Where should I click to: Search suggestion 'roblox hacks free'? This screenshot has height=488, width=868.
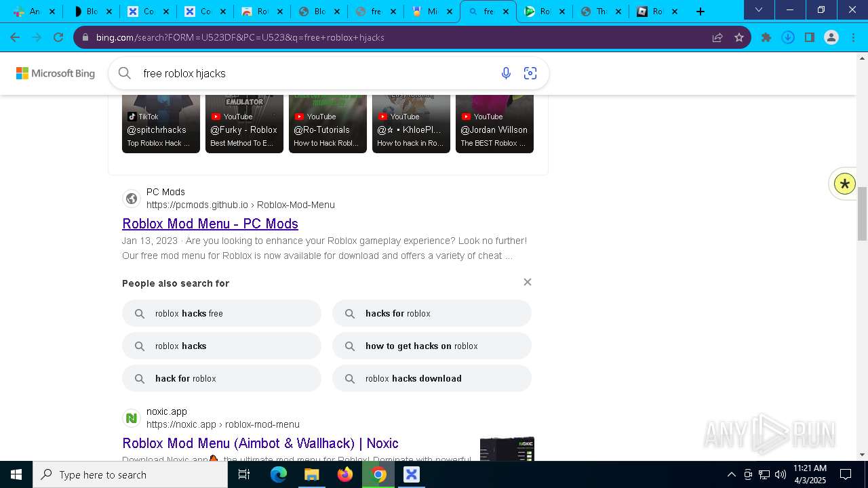pos(222,313)
